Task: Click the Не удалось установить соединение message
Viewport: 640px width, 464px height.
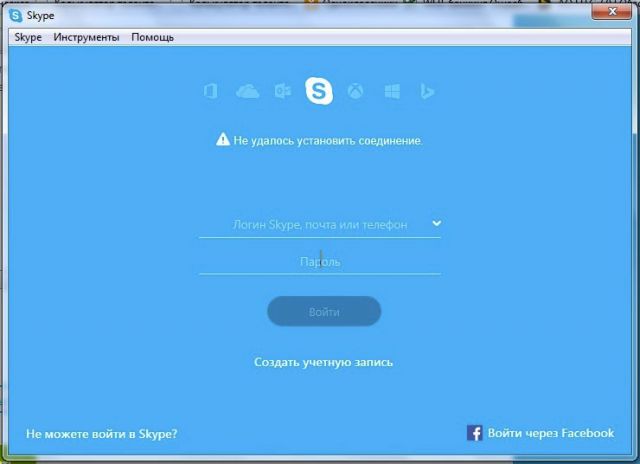Action: (328, 140)
